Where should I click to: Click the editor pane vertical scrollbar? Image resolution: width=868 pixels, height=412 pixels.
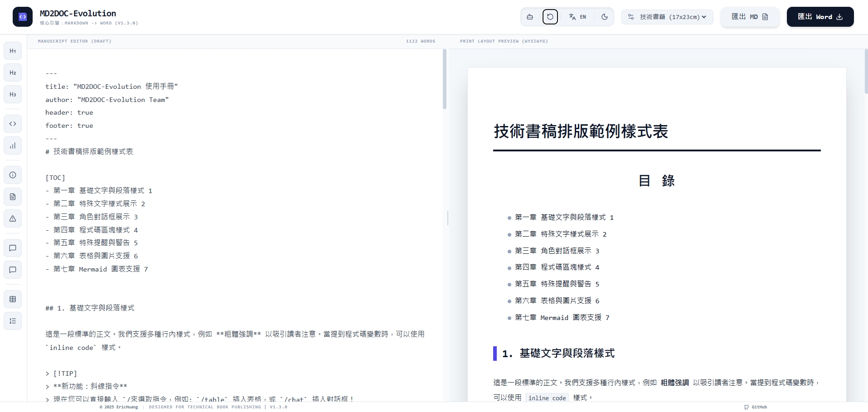[x=445, y=79]
